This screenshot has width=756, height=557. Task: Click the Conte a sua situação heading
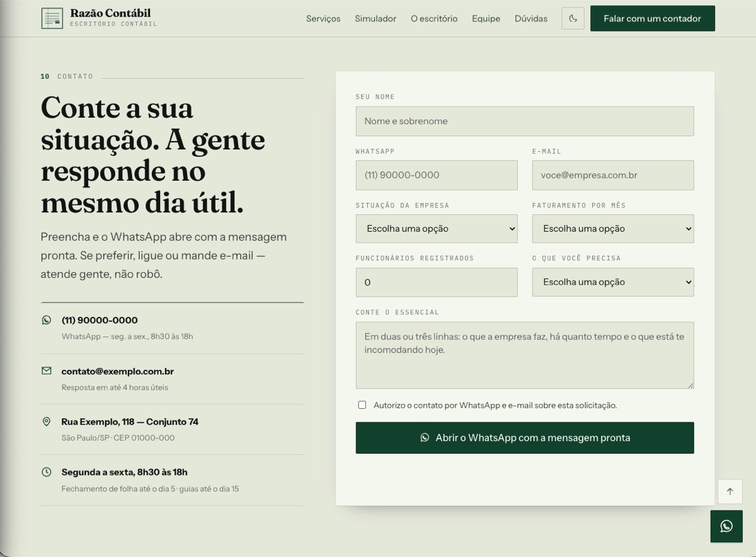153,155
